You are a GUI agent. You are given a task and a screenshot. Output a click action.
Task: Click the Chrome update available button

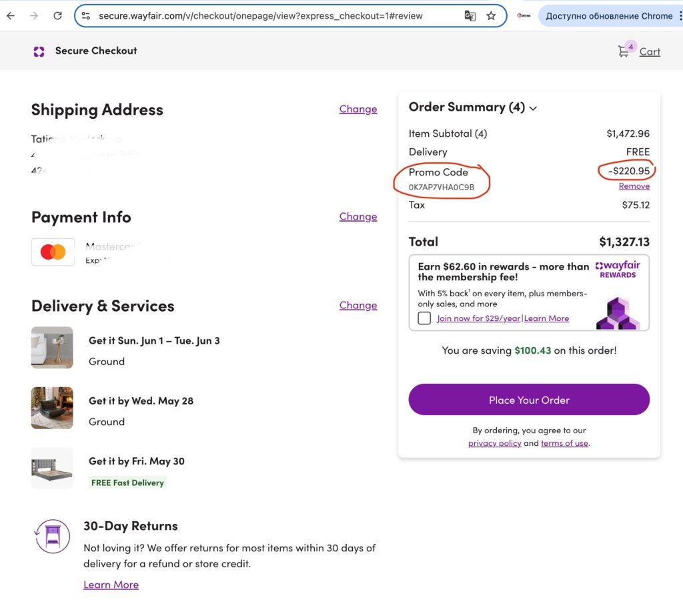tap(608, 15)
